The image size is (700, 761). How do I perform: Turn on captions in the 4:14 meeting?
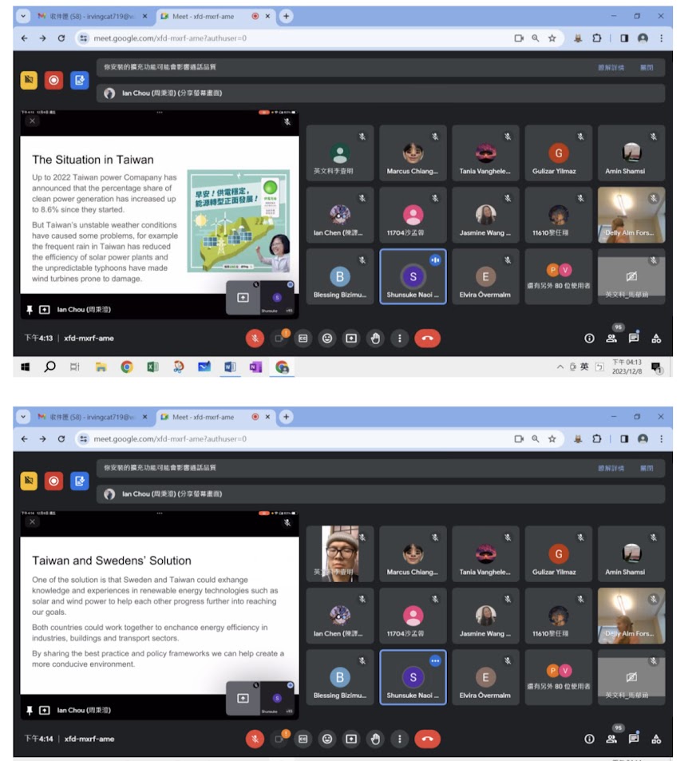pos(303,739)
